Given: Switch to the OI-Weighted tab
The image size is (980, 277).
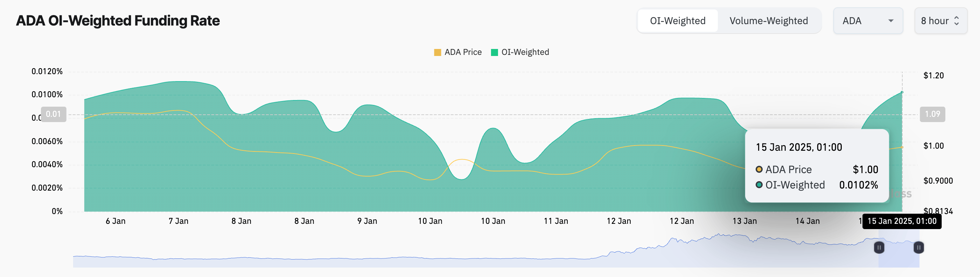Looking at the screenshot, I should point(677,21).
